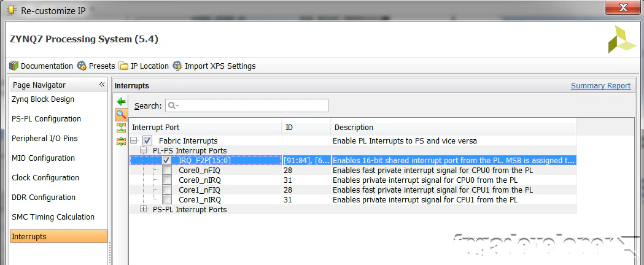Select the Core1_nFIQ row label
The width and height of the screenshot is (644, 265).
[199, 190]
